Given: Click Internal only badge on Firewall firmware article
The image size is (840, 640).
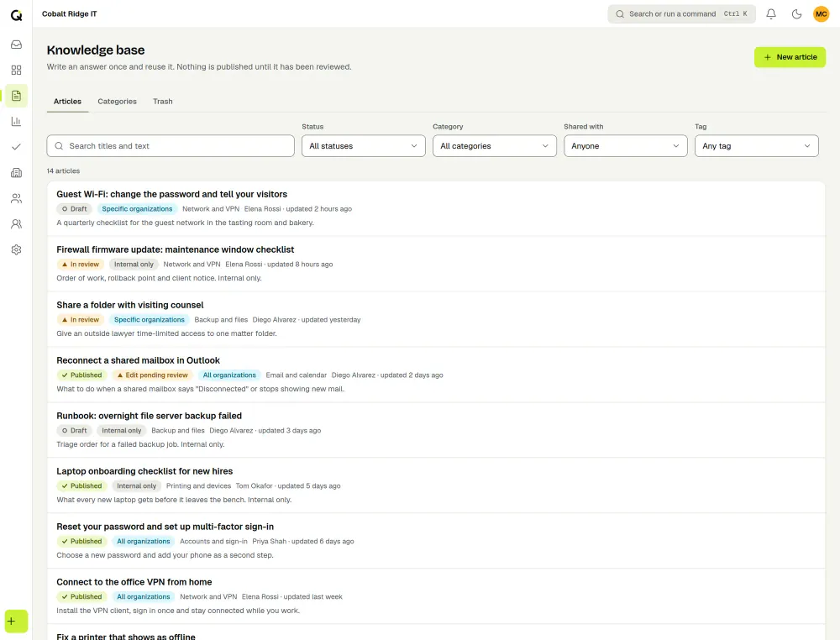Looking at the screenshot, I should (x=134, y=264).
